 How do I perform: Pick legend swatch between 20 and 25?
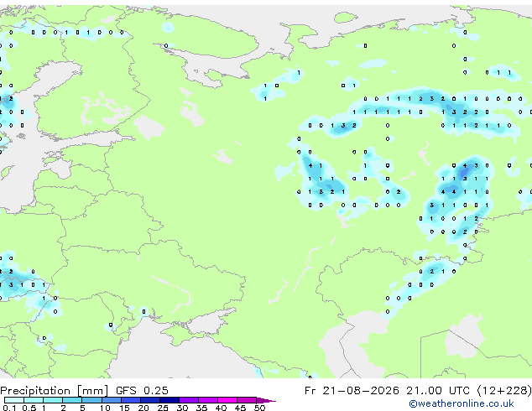click(150, 400)
